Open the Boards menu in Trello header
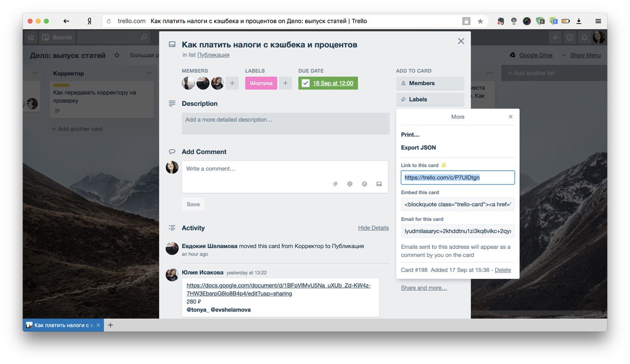 57,37
